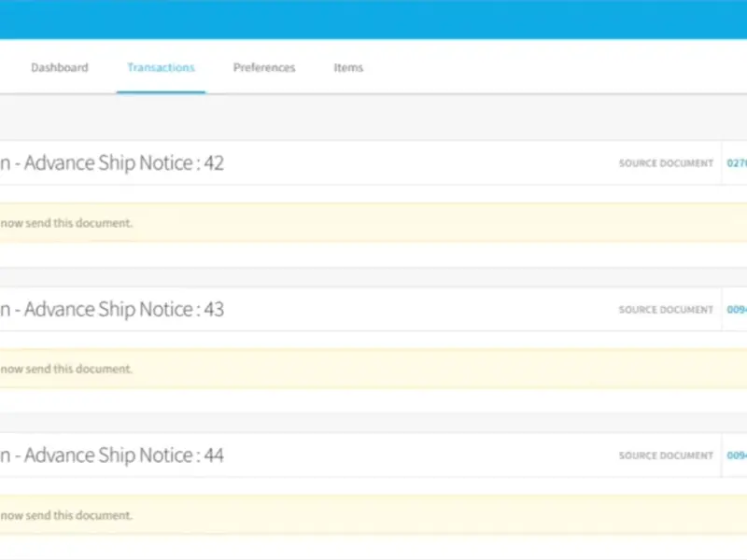
Task: Open source document link for Notice 43
Action: click(x=736, y=310)
